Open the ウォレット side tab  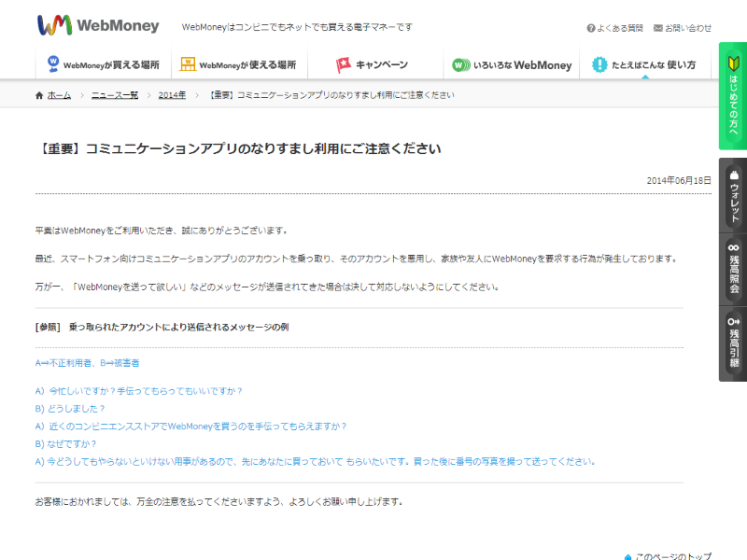(x=733, y=195)
